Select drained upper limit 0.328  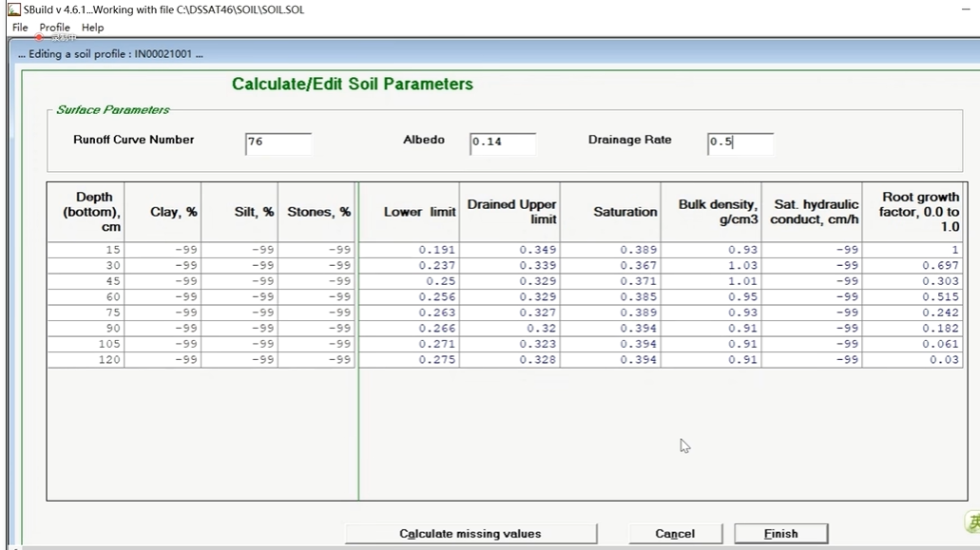coord(510,360)
